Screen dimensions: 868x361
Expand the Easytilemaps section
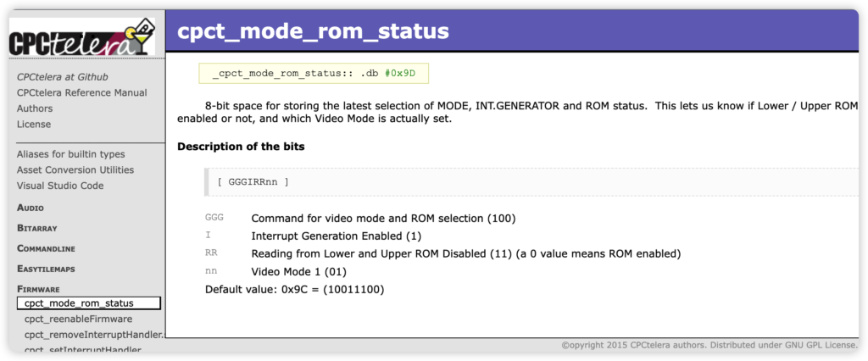[46, 269]
